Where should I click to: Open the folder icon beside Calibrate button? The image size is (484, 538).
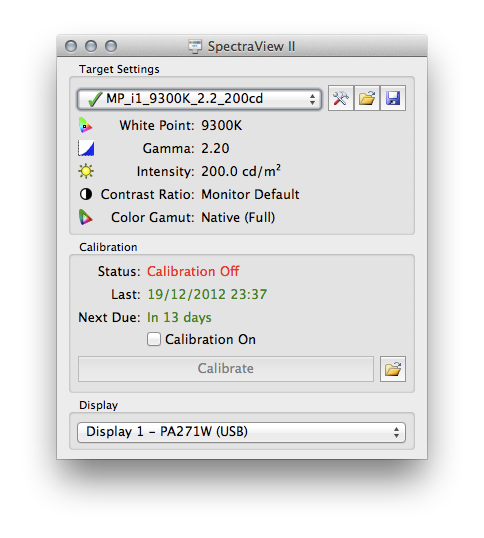click(393, 369)
